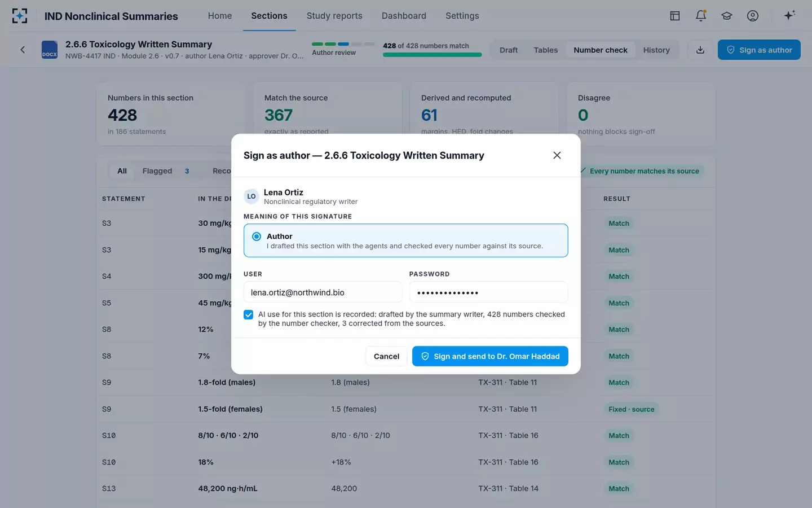Click the app logo icon
This screenshot has height=508, width=812.
pos(20,16)
